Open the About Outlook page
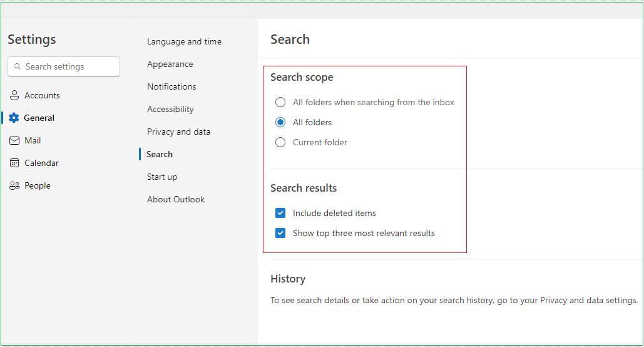 (176, 200)
